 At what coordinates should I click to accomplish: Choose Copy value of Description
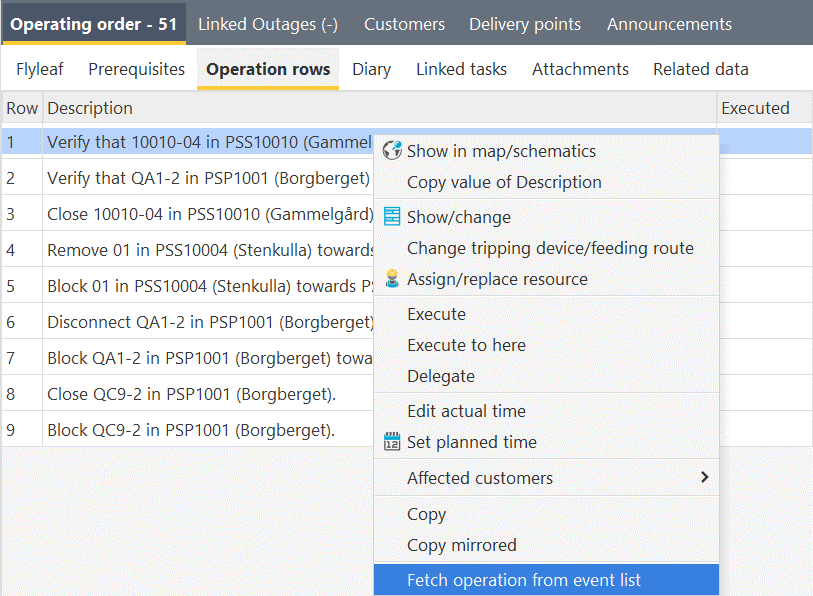[504, 182]
